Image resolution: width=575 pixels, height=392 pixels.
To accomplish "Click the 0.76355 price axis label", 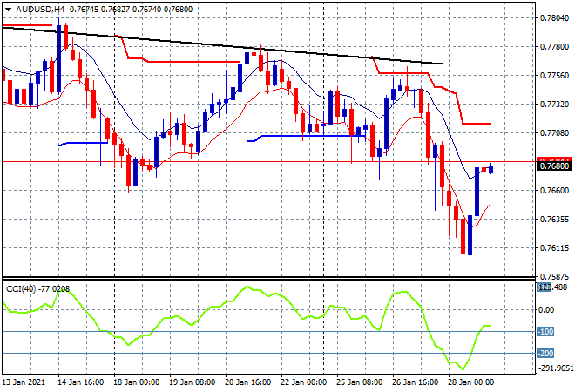I will click(x=554, y=220).
